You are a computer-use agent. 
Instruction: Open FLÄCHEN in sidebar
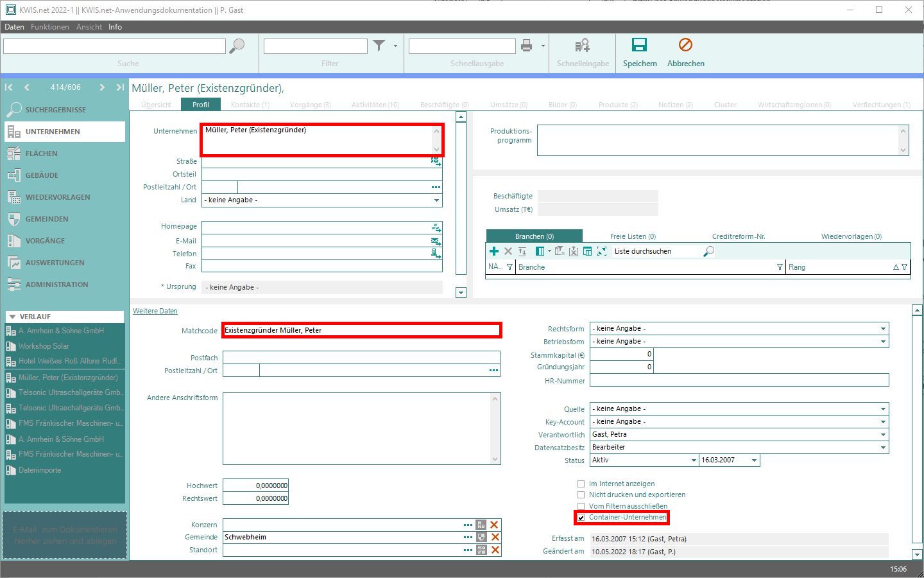64,153
